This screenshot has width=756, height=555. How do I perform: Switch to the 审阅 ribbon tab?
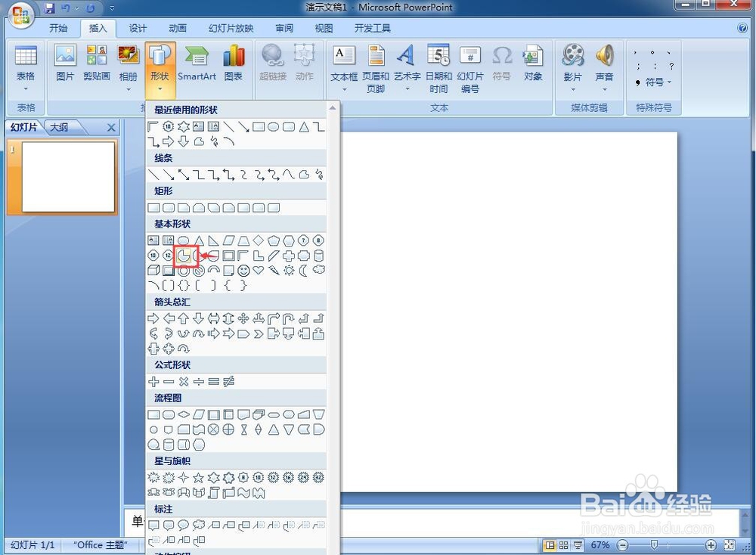283,28
